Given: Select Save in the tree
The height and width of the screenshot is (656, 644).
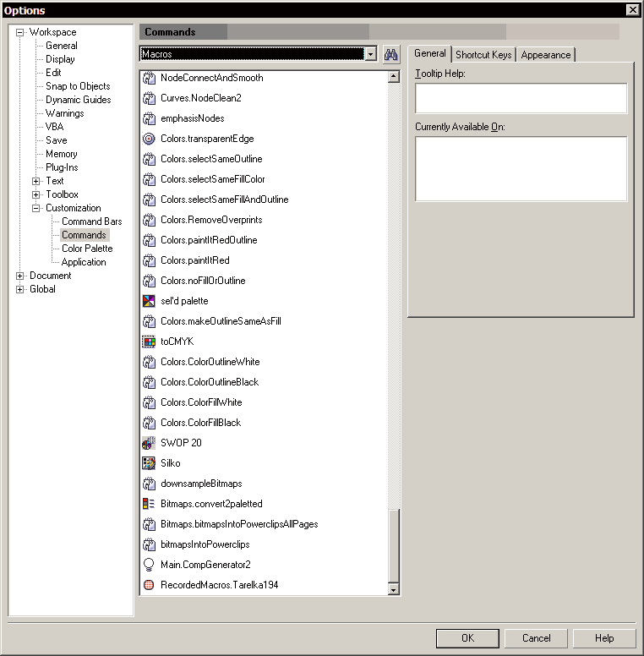Looking at the screenshot, I should [57, 140].
